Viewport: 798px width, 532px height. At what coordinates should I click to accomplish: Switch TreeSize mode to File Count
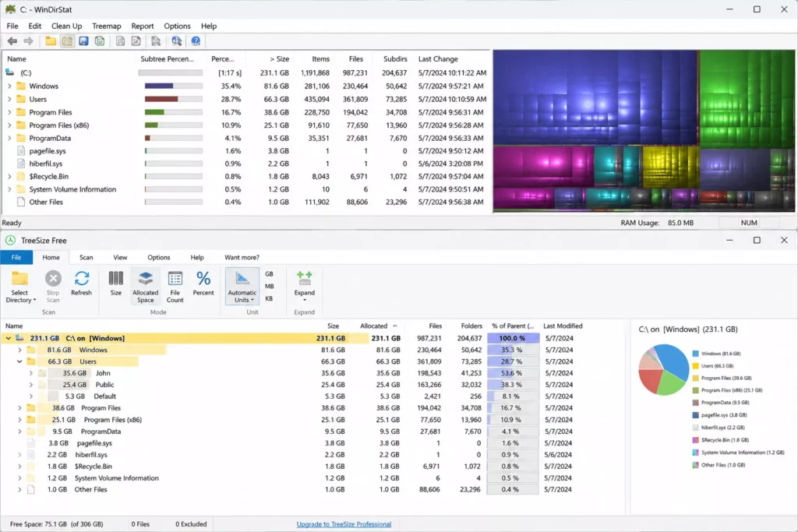(x=175, y=287)
